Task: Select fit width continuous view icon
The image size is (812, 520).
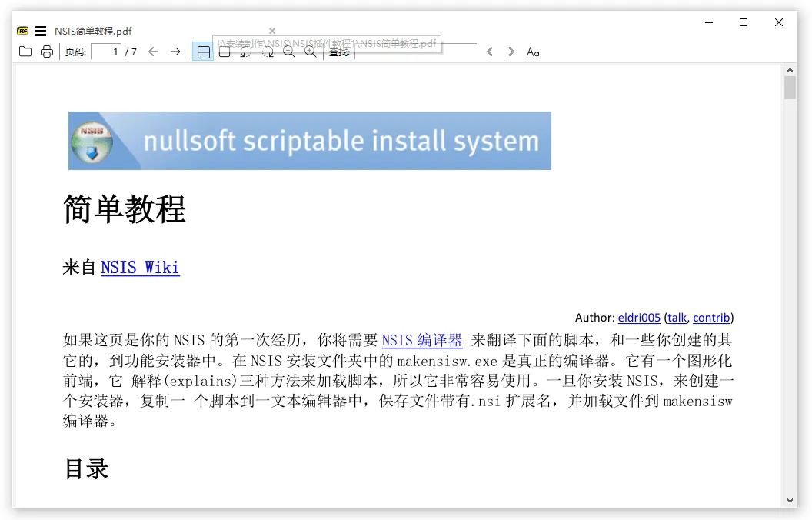Action: 204,52
